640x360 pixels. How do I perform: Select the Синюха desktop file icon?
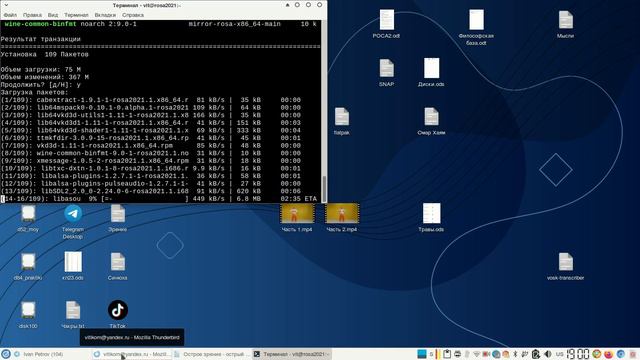tap(118, 266)
